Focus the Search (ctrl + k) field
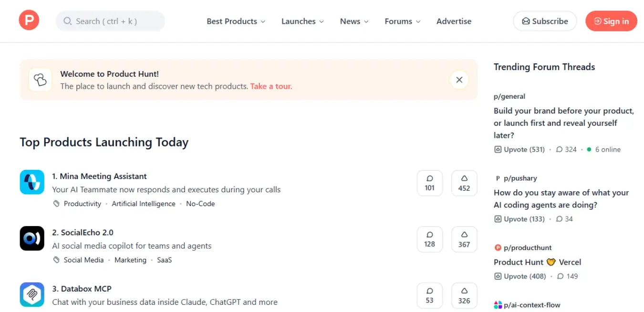The image size is (644, 312). pos(110,21)
